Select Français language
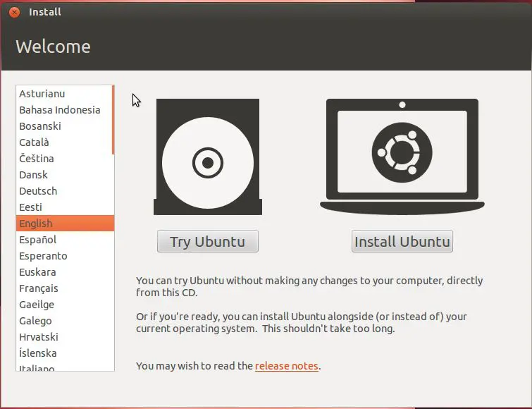The image size is (532, 409). click(x=64, y=288)
